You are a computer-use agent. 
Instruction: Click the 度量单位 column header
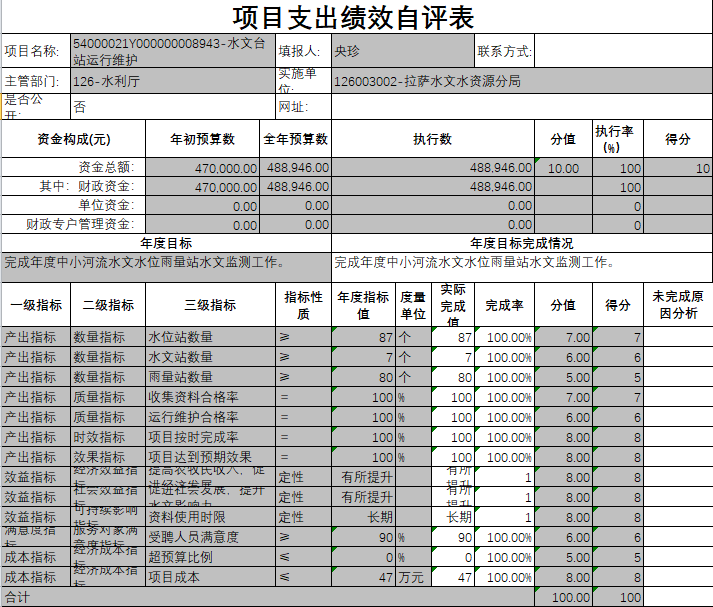[x=413, y=305]
